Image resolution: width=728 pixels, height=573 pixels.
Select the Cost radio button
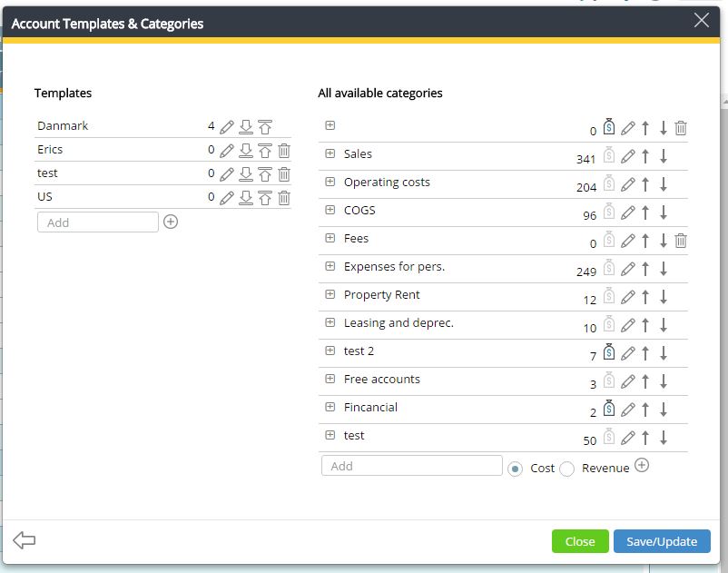click(516, 469)
